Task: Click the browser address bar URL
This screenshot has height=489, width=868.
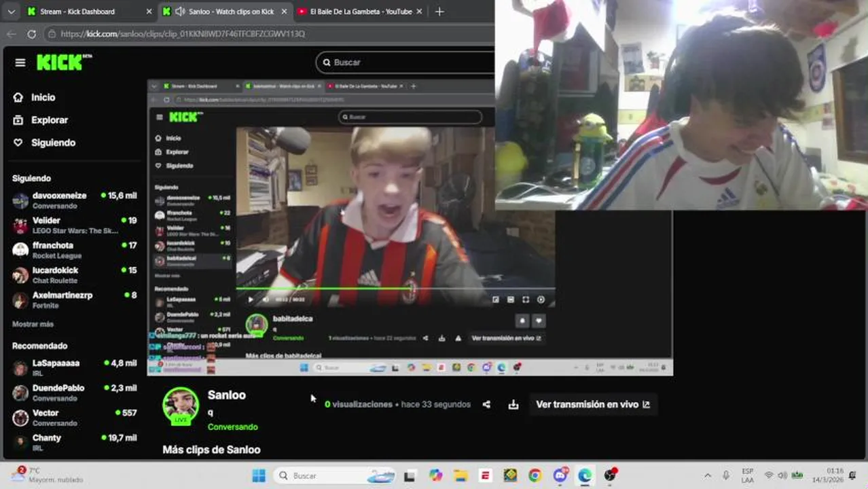Action: point(183,33)
